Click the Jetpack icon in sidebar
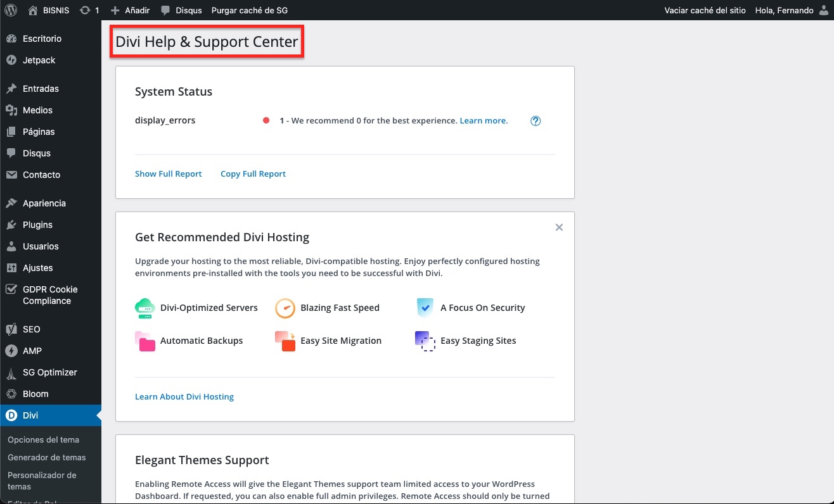 coord(11,60)
